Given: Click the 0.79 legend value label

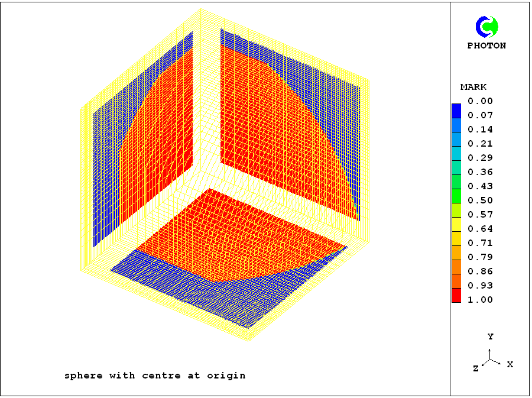Looking at the screenshot, I should click(480, 257).
